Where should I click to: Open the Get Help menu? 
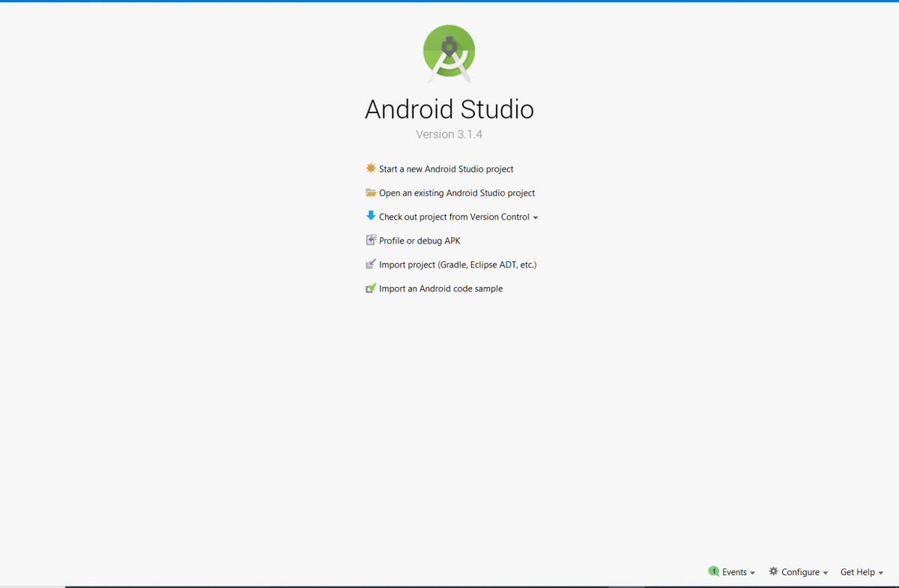coord(862,572)
